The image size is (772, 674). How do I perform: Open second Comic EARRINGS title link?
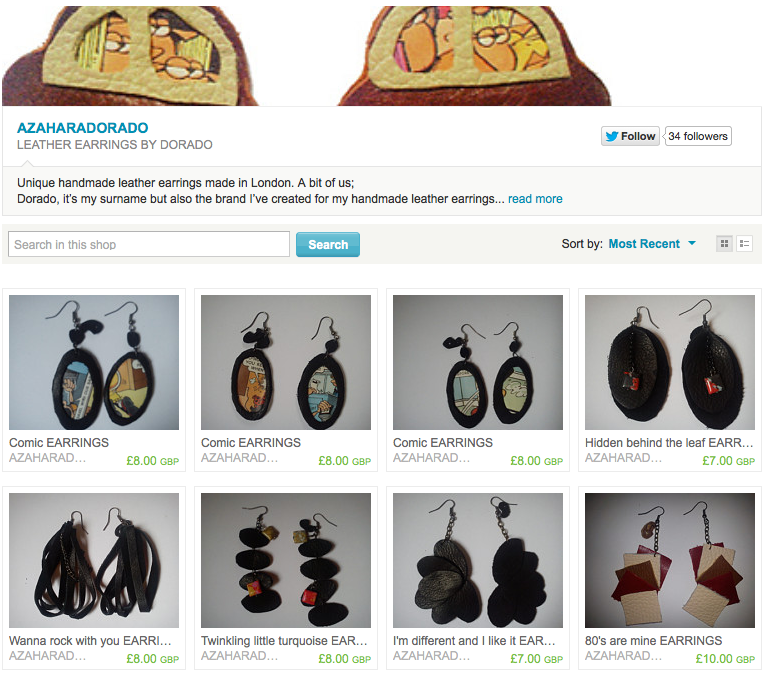click(251, 443)
